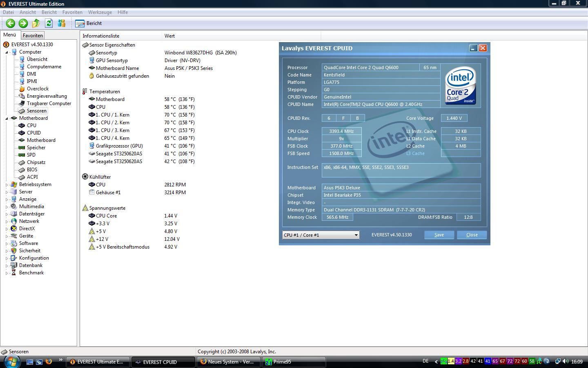
Task: Click the Close button in CPUID dialog
Action: [x=472, y=235]
